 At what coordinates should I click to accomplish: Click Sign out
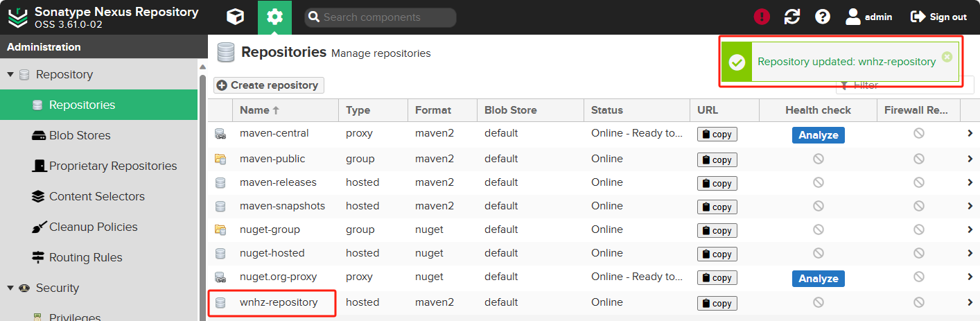click(x=938, y=17)
